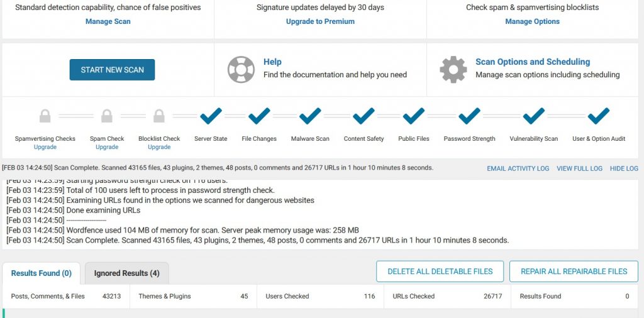
Task: Click the Server State checkmark icon
Action: point(211,116)
